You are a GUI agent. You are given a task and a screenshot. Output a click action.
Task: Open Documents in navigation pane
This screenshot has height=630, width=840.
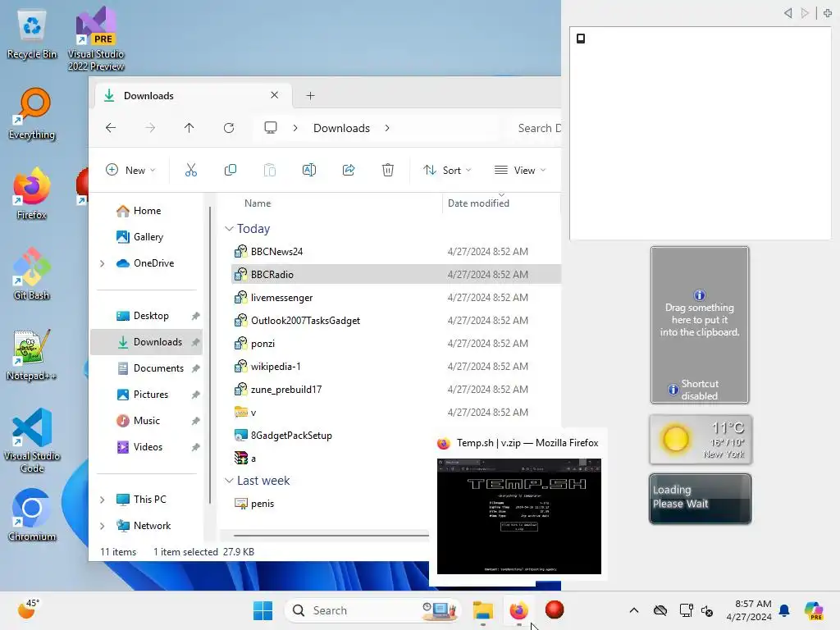147,368
